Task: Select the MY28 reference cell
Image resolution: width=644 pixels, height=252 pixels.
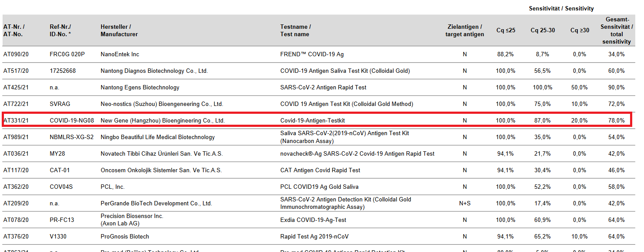Action: pyautogui.click(x=57, y=154)
